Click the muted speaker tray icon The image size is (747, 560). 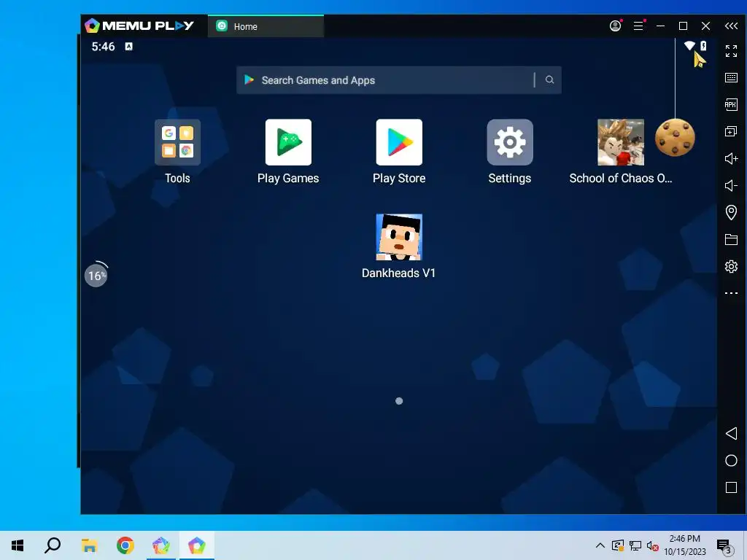point(652,545)
